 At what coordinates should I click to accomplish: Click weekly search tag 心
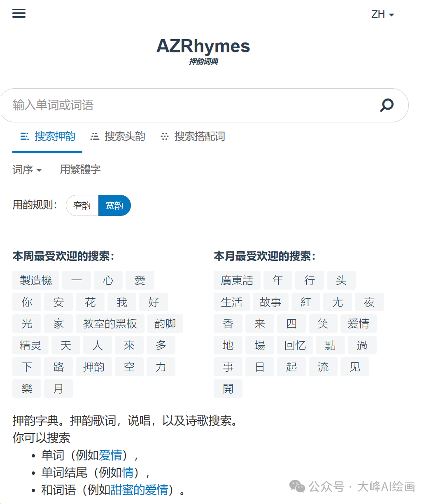tap(108, 281)
